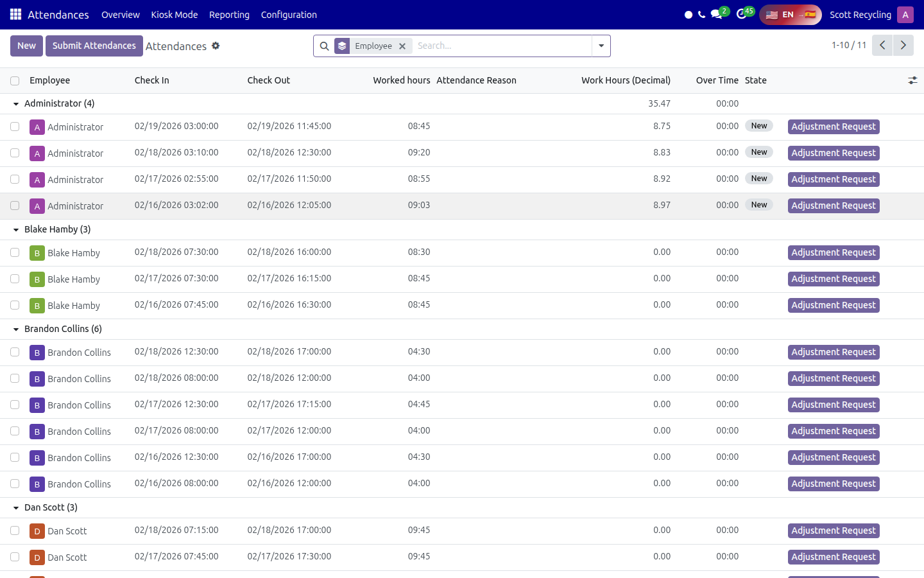This screenshot has width=924, height=578.
Task: Create a New attendance record
Action: (27, 46)
